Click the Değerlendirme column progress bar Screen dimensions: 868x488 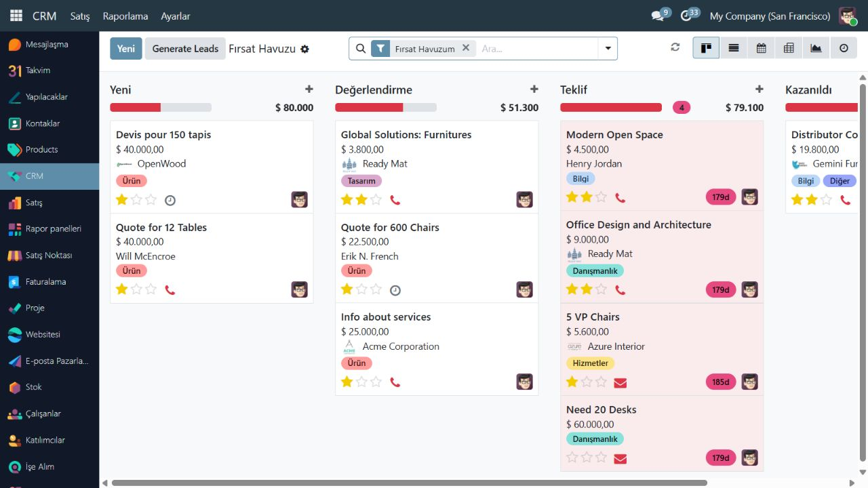coord(386,108)
